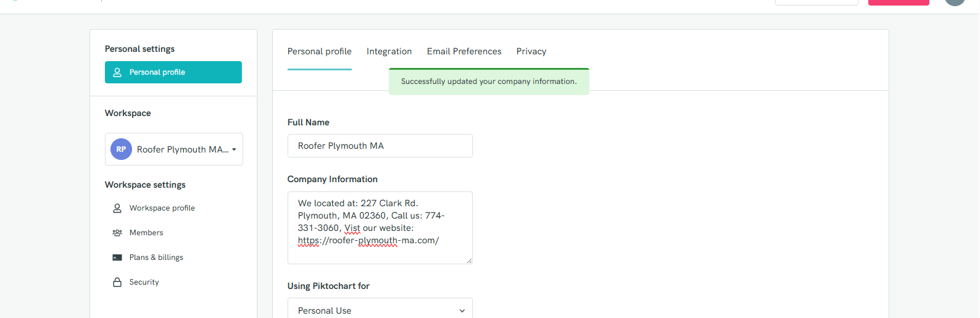Go to the Privacy tab

coord(531,51)
